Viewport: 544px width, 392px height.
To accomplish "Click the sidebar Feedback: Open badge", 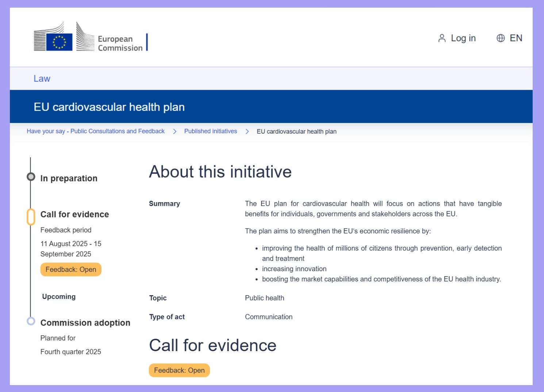I will coord(71,270).
